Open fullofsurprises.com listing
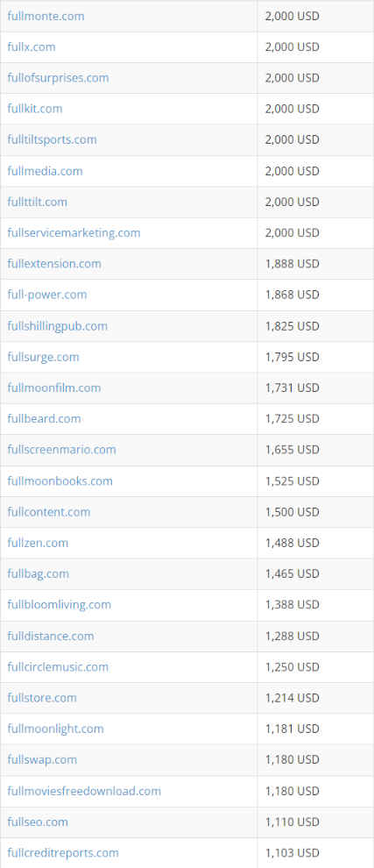Image resolution: width=374 pixels, height=868 pixels. 58,78
